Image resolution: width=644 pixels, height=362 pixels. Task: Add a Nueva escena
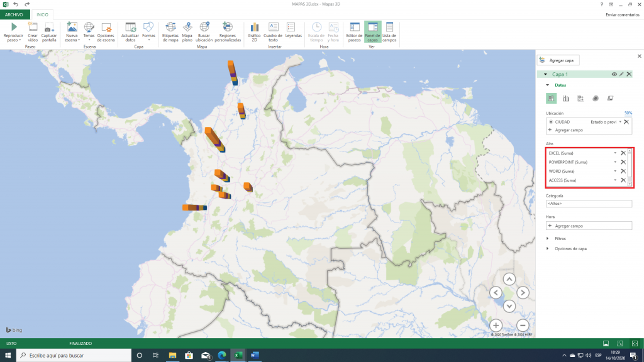tap(72, 32)
